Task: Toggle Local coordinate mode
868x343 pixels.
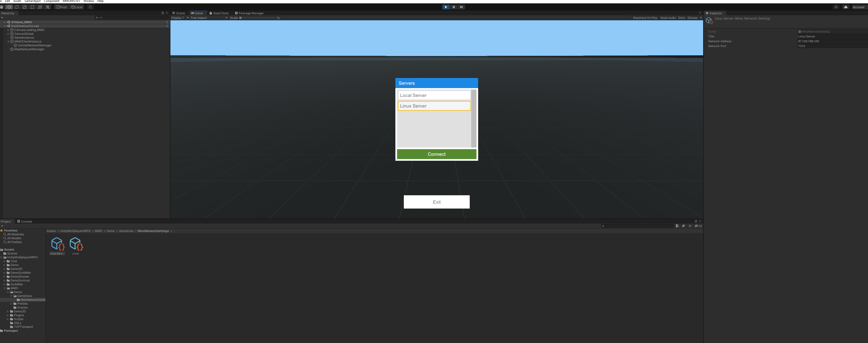Action: [x=77, y=7]
